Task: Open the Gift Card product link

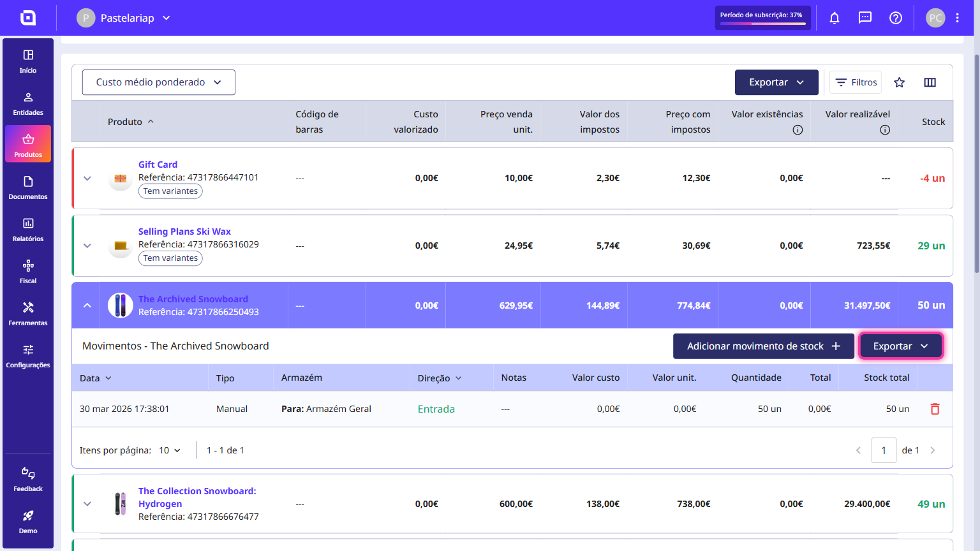Action: click(x=158, y=165)
